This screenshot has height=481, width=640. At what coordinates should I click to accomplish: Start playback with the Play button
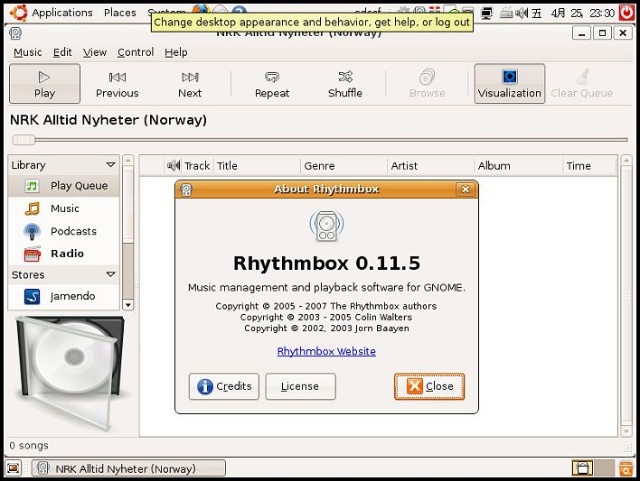(x=44, y=84)
